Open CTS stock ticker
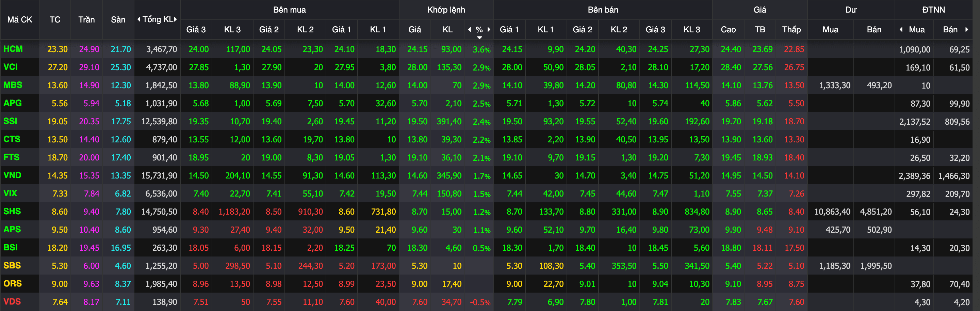 12,139
